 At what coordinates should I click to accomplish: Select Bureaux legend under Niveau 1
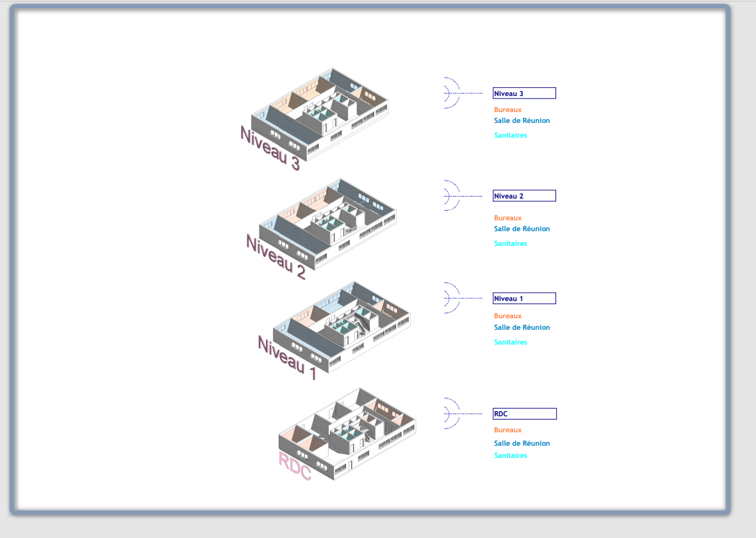click(x=507, y=316)
